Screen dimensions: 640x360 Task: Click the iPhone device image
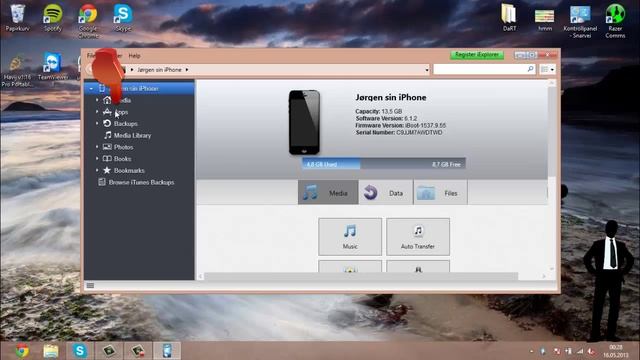[304, 122]
